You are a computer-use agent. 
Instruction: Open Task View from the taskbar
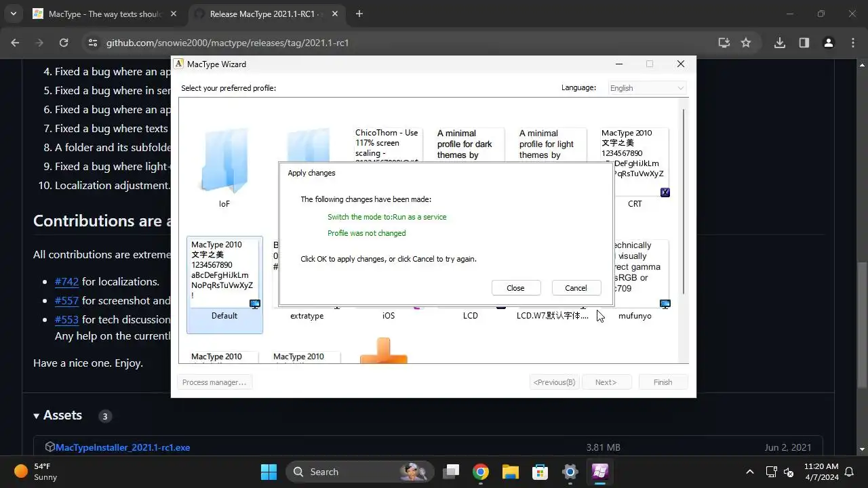coord(451,472)
